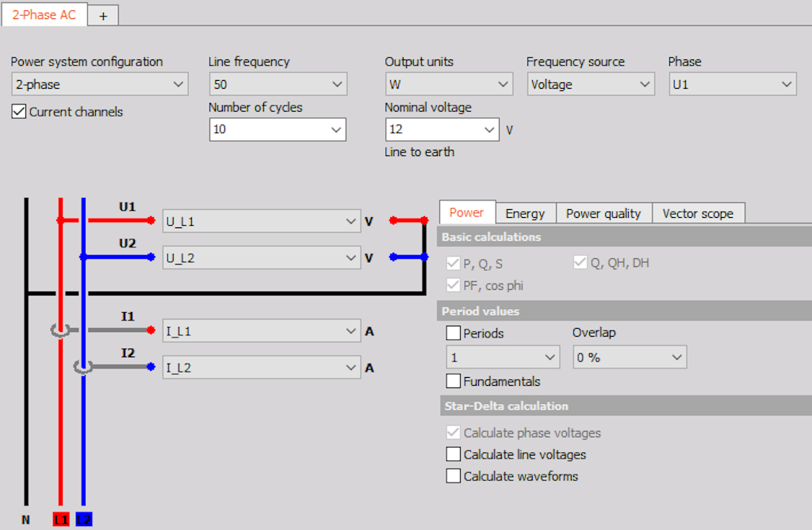Click the U1 voltage label

tap(128, 207)
